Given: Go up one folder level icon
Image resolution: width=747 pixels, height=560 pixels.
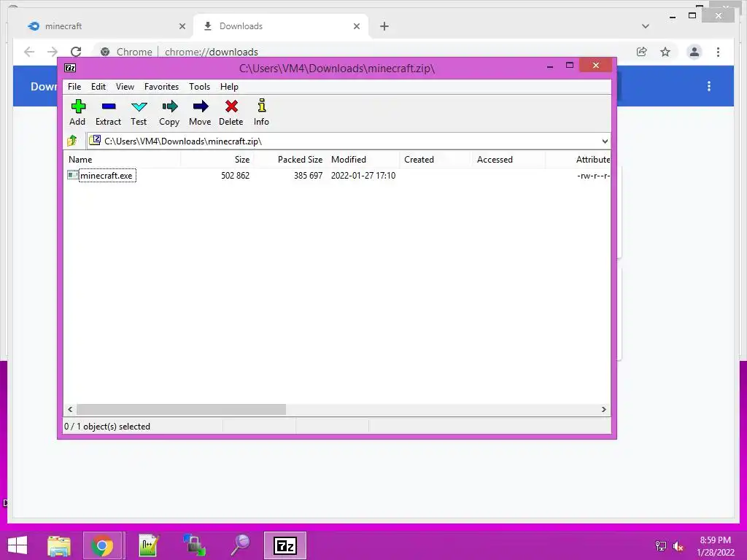Looking at the screenshot, I should tap(72, 141).
